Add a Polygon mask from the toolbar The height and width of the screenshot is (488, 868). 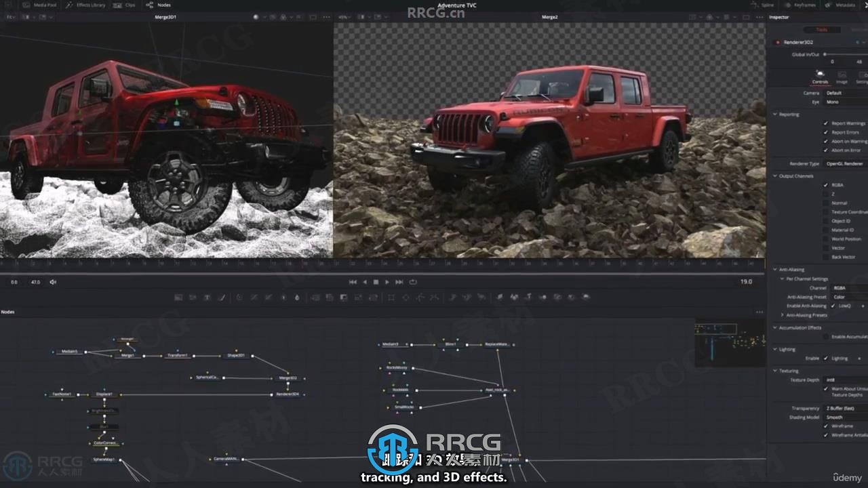(420, 297)
